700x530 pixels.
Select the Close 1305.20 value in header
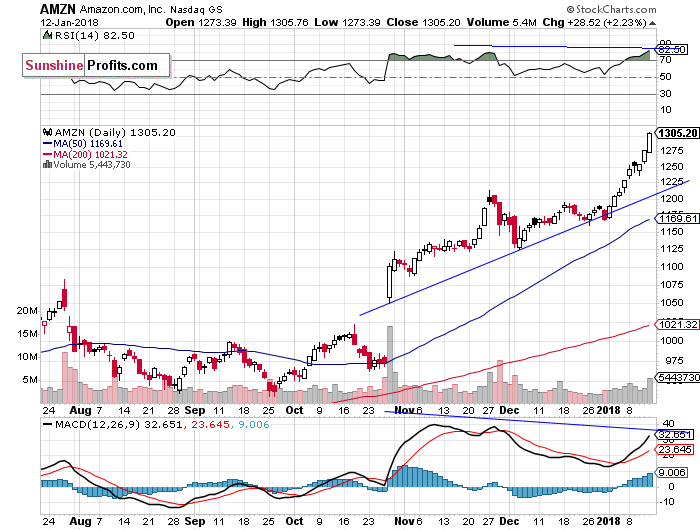(x=423, y=22)
